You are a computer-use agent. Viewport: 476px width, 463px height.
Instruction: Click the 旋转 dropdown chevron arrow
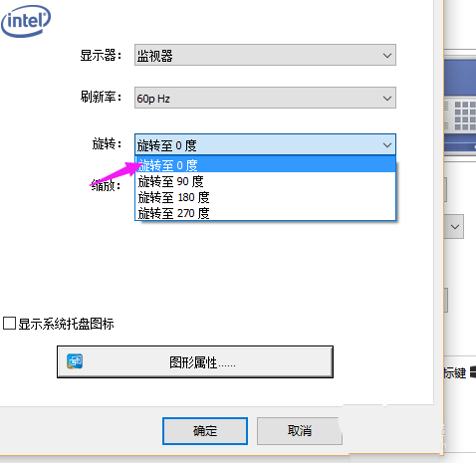coord(387,145)
